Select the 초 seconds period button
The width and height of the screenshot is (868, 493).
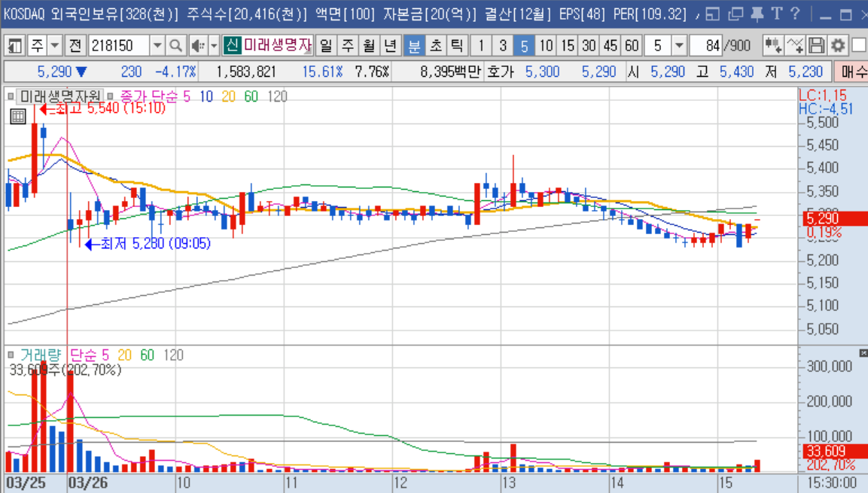[436, 45]
